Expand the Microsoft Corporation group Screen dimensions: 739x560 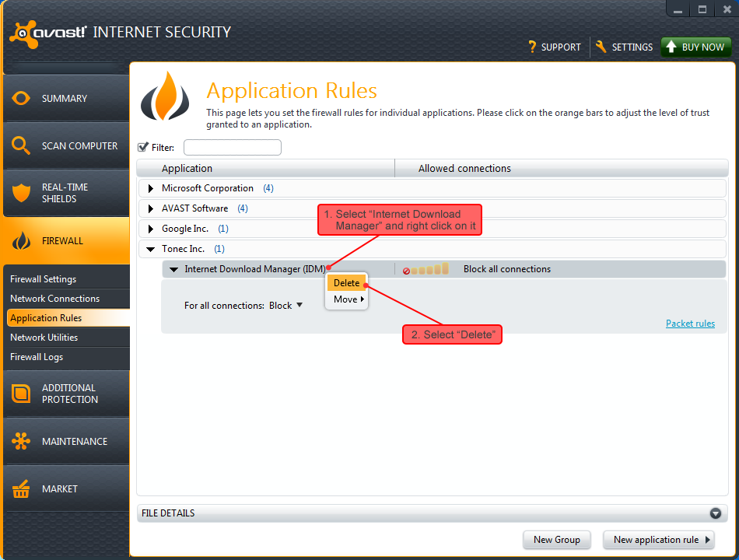point(149,187)
